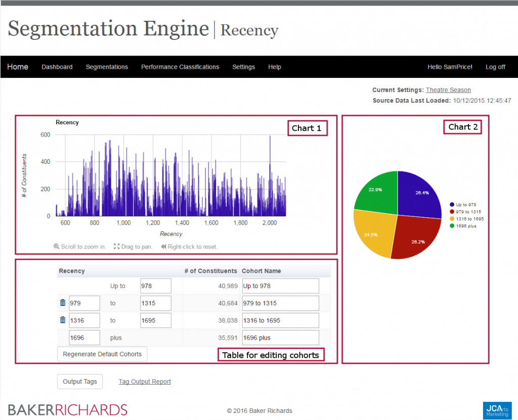Select the green 1696 plus legend marker
518x420 pixels.
[452, 226]
